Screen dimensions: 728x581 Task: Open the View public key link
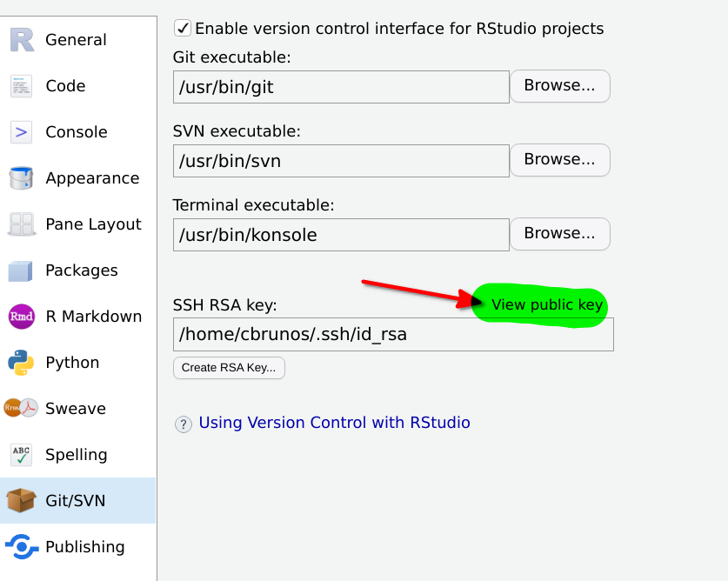[547, 305]
